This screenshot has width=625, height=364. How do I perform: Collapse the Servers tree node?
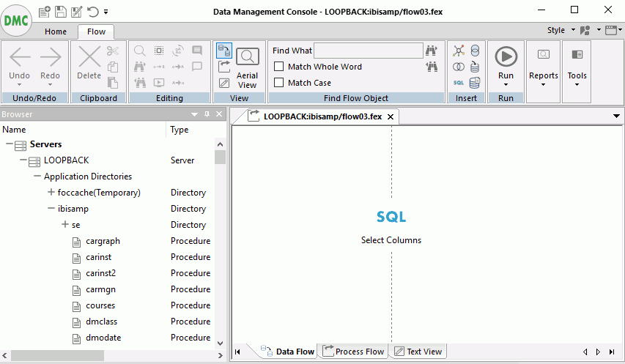pos(10,144)
